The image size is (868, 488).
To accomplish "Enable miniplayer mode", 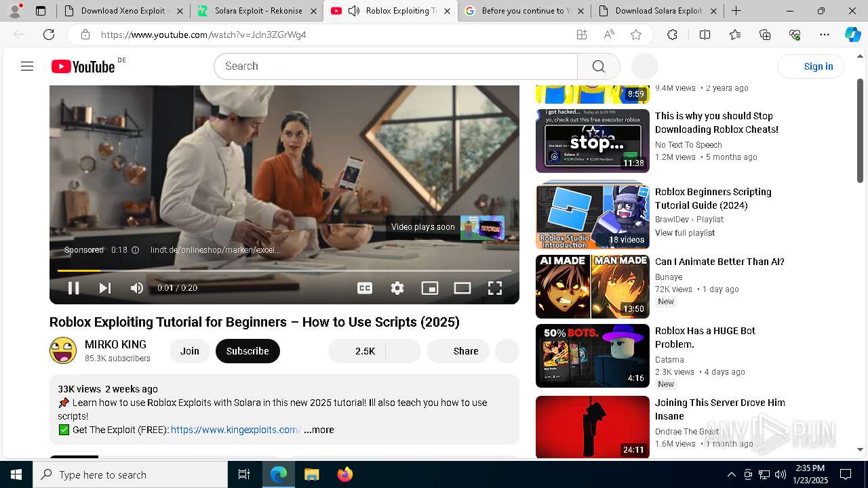I will tap(430, 288).
